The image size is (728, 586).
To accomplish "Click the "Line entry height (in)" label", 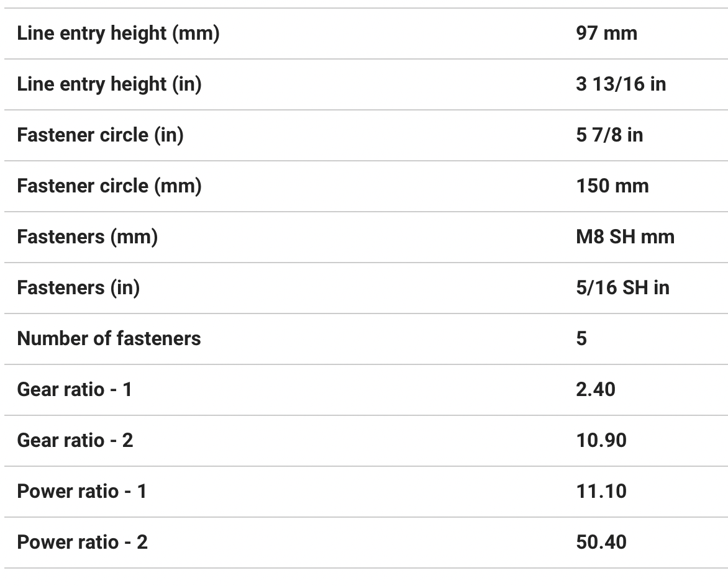I will (109, 84).
